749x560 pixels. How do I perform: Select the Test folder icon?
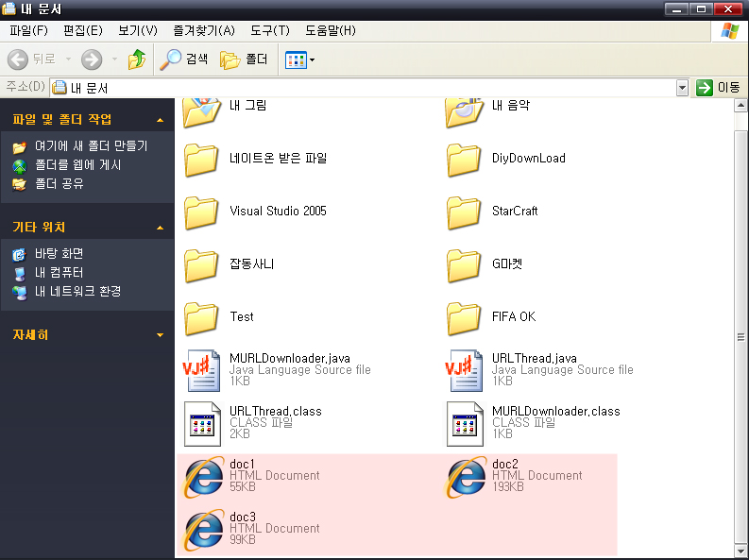click(x=201, y=318)
